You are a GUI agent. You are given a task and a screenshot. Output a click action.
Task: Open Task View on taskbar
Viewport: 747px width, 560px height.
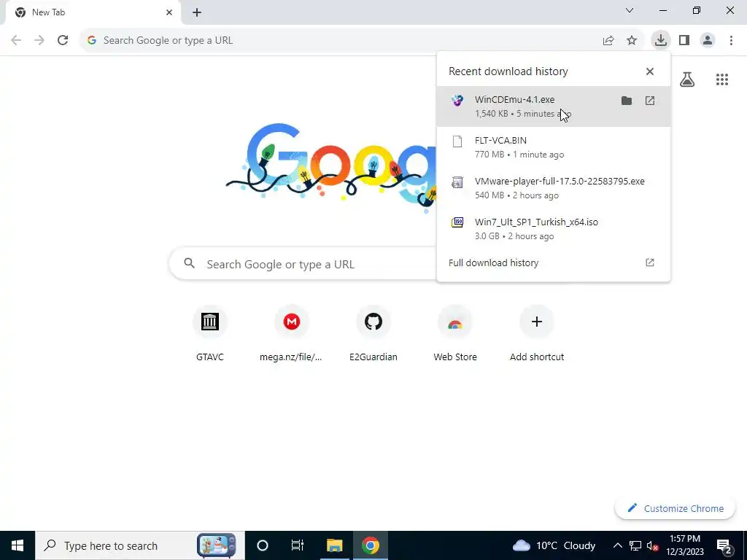coord(298,545)
